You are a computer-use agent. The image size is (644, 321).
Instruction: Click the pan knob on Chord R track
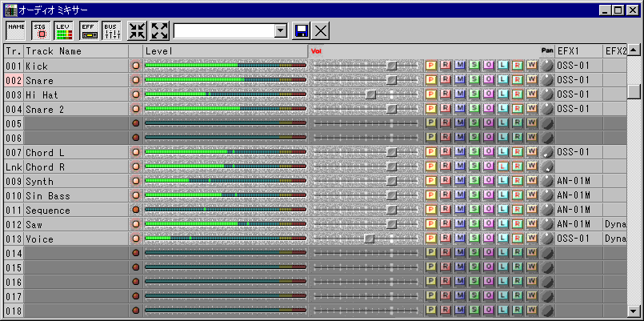coord(546,167)
